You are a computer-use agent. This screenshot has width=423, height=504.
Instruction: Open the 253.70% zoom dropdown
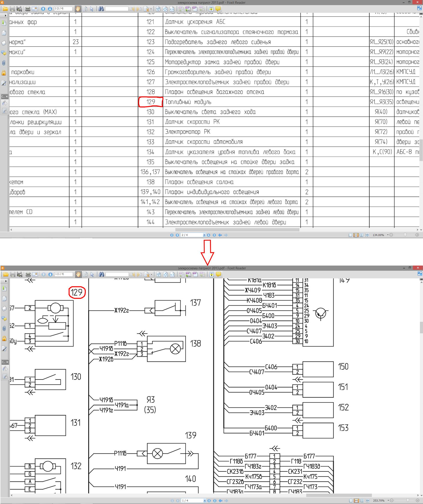coord(388,500)
